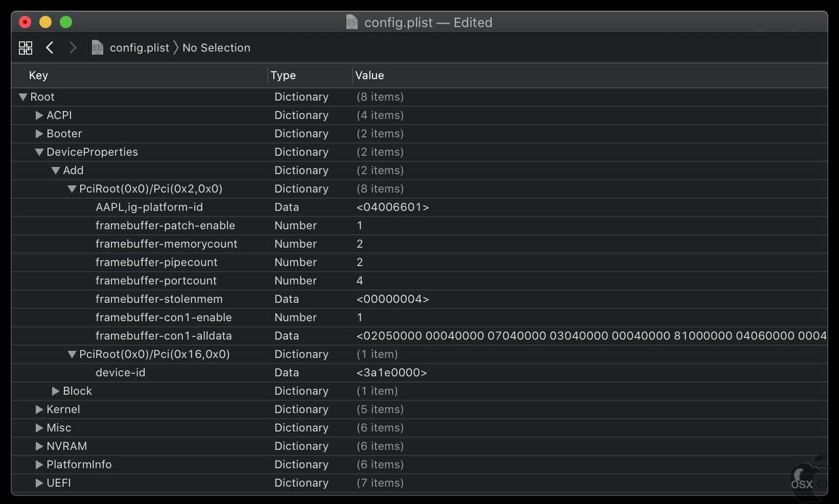
Task: Expand the Block dictionary
Action: 55,391
